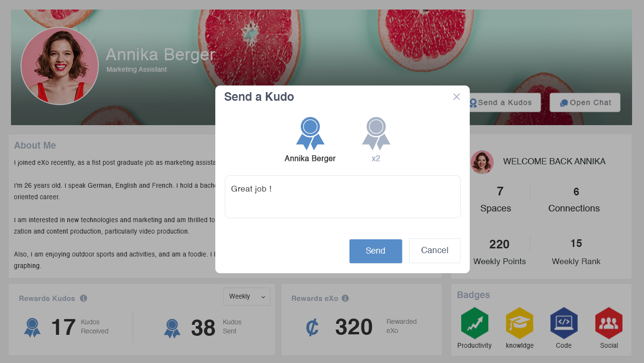Click Annika Berger's large profile avatar
The height and width of the screenshot is (363, 644).
[x=60, y=66]
